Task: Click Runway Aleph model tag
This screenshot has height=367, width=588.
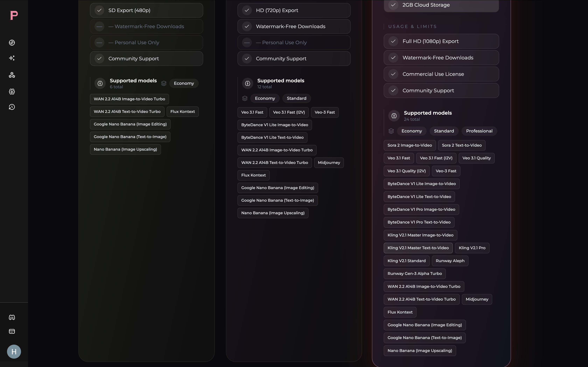Action: pos(450,261)
